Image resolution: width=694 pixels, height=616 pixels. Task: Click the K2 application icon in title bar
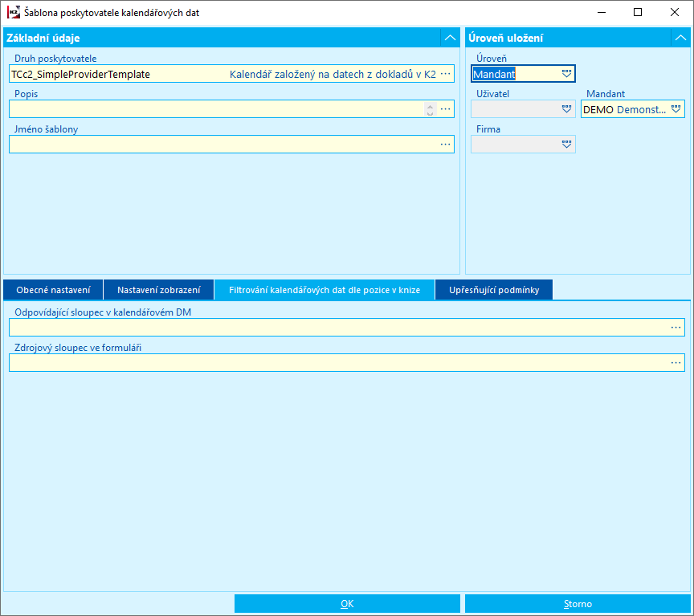14,12
